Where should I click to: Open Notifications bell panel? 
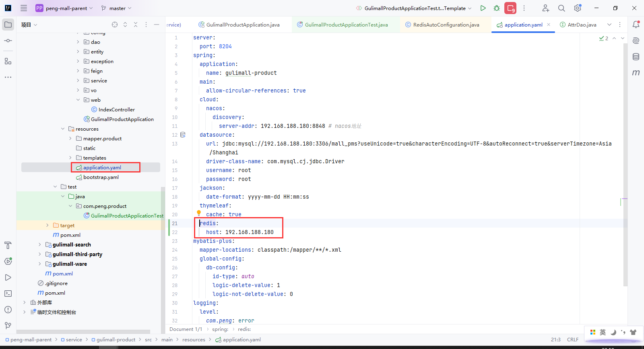coord(636,25)
